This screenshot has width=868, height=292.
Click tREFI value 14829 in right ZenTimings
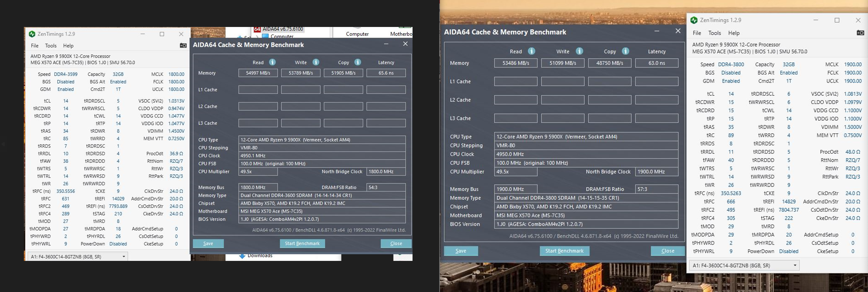pyautogui.click(x=789, y=202)
